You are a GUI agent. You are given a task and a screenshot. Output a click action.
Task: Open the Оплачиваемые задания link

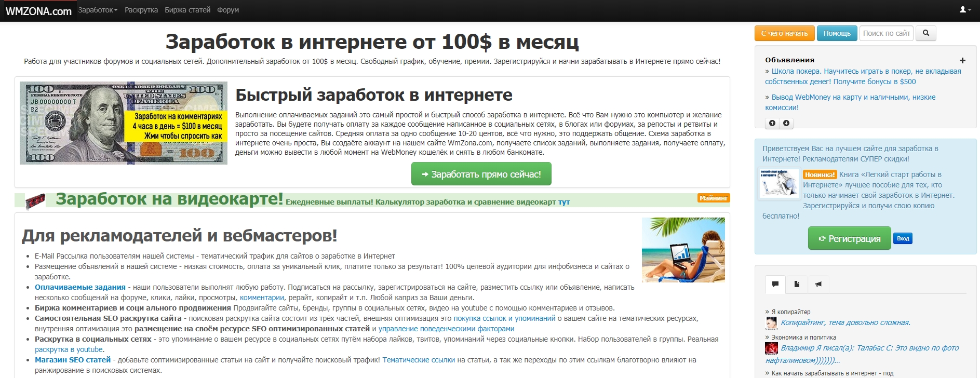80,287
